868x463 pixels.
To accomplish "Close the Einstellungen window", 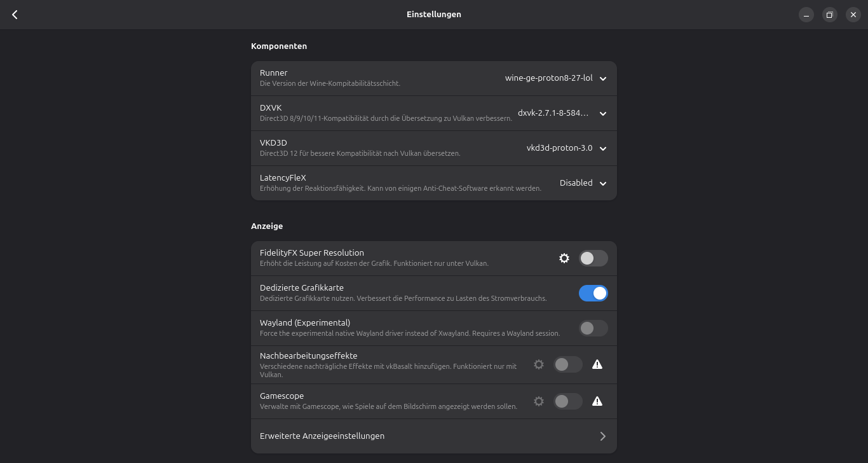I will click(853, 15).
